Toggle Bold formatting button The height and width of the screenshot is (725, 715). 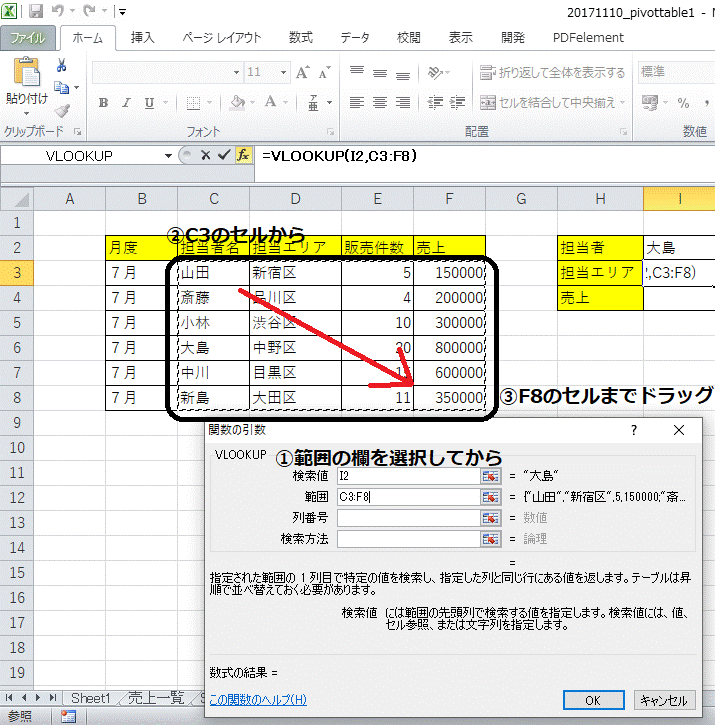(103, 102)
